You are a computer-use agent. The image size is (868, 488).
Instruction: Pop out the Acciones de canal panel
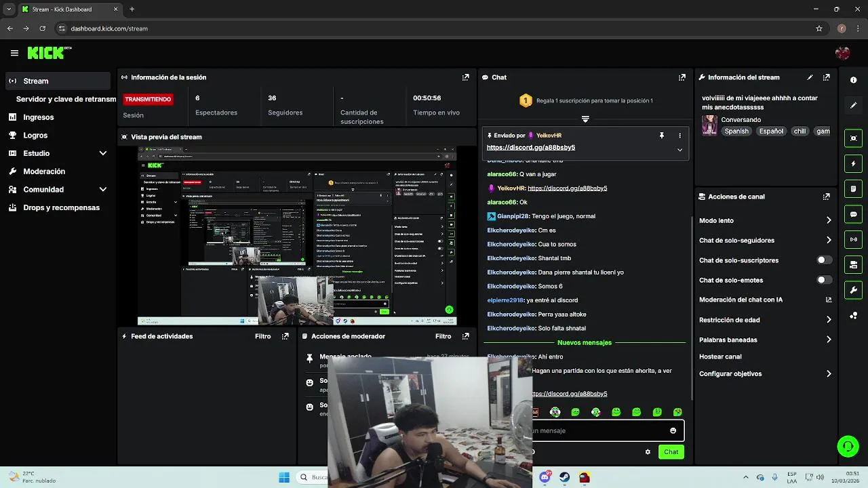pyautogui.click(x=826, y=197)
